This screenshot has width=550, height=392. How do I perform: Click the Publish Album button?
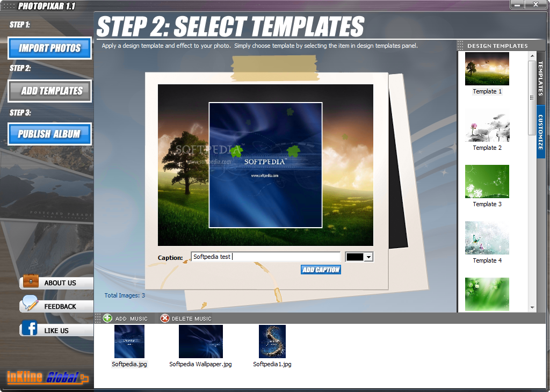(x=49, y=134)
